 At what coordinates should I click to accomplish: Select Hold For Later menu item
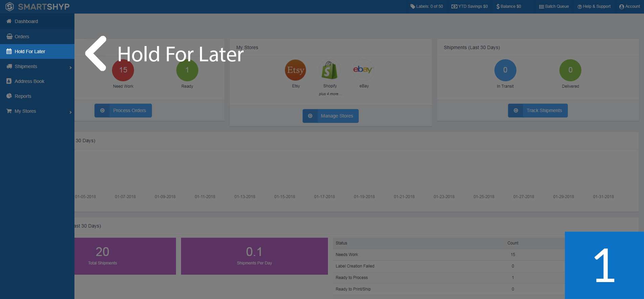click(x=37, y=51)
